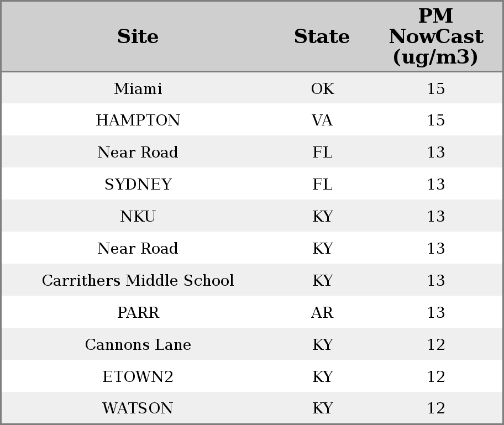This screenshot has height=425, width=504.
Task: Select the HAMPTON site cell
Action: coord(138,120)
